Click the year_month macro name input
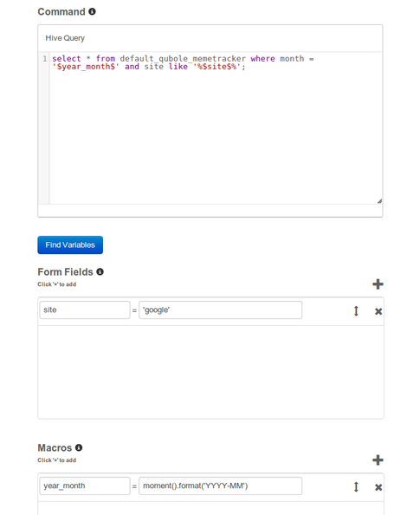 85,486
